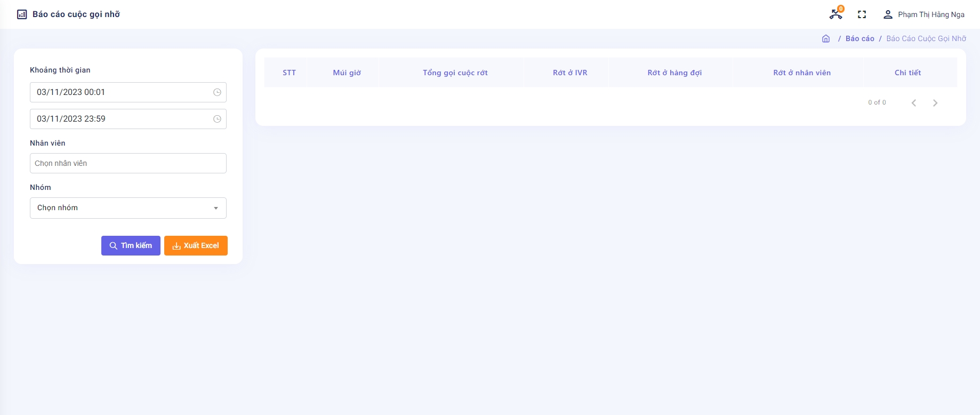Open Phạm Thị Hằng Nga account menu

pyautogui.click(x=930, y=14)
